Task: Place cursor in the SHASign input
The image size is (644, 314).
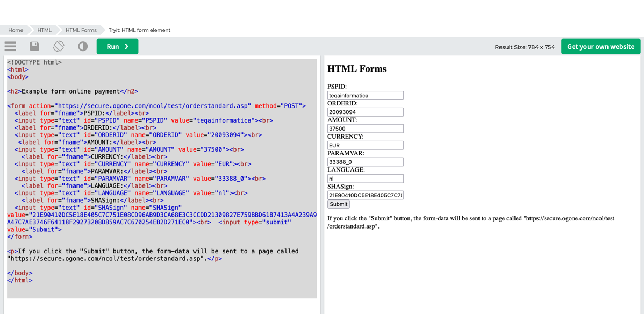Action: point(365,195)
